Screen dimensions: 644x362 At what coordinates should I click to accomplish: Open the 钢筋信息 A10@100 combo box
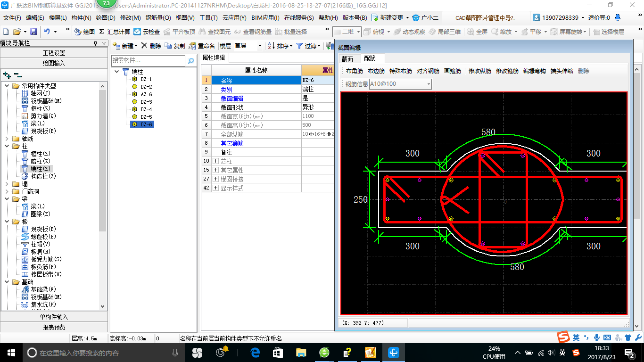tap(400, 84)
